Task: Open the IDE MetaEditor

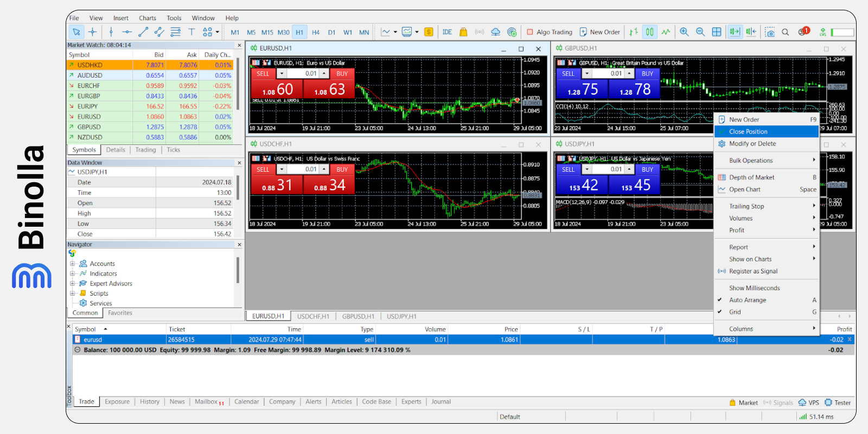Action: tap(447, 32)
